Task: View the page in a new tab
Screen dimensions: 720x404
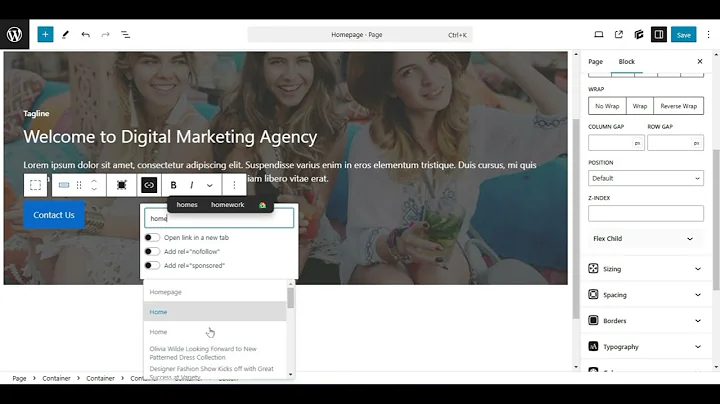Action: tap(619, 34)
